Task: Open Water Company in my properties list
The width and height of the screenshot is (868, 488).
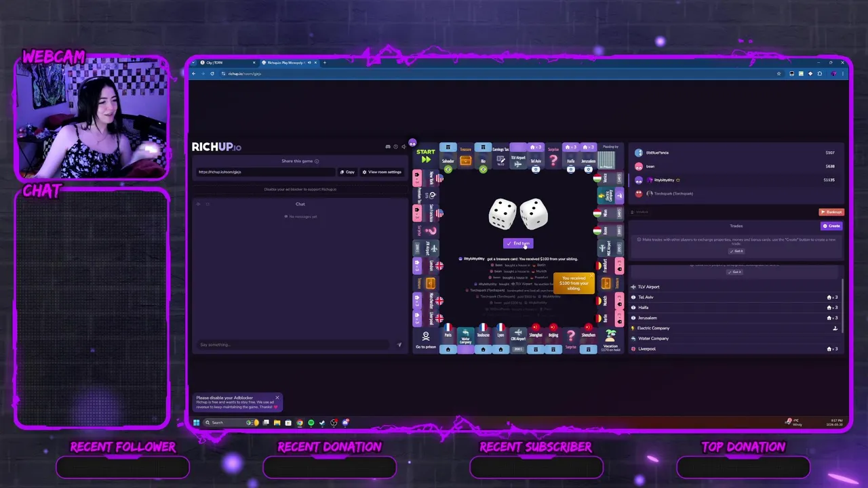Action: point(735,338)
